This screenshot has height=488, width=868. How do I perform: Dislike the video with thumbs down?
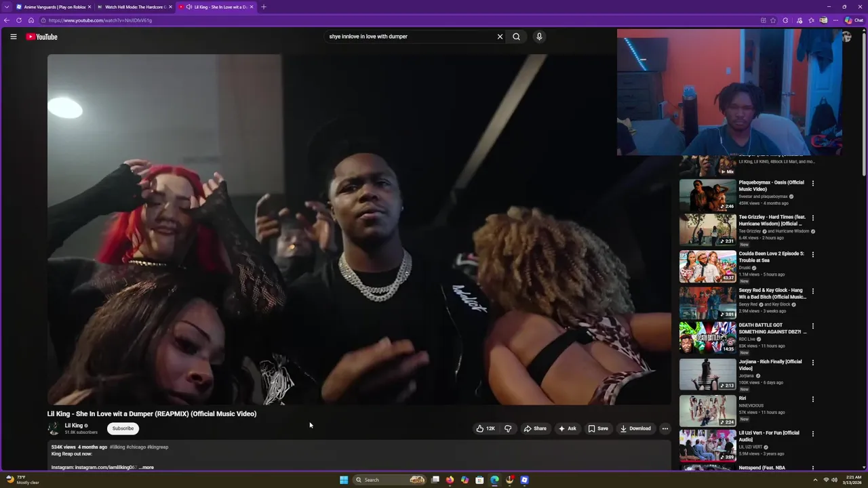(x=508, y=428)
